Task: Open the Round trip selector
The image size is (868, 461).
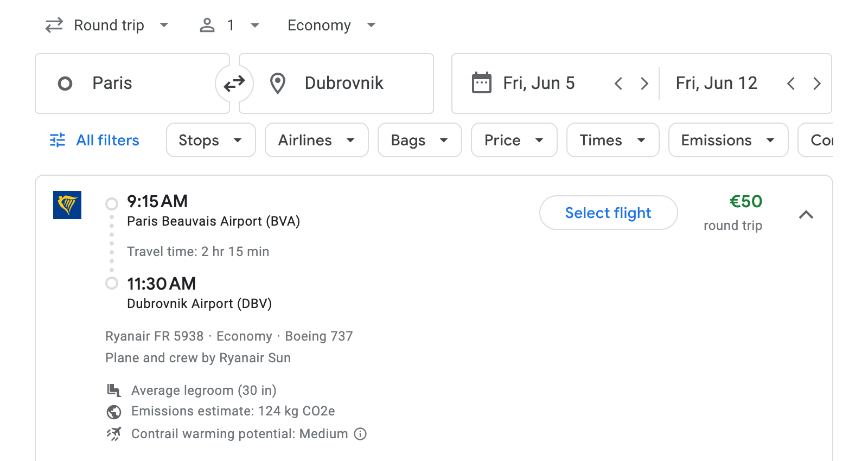Action: click(108, 25)
